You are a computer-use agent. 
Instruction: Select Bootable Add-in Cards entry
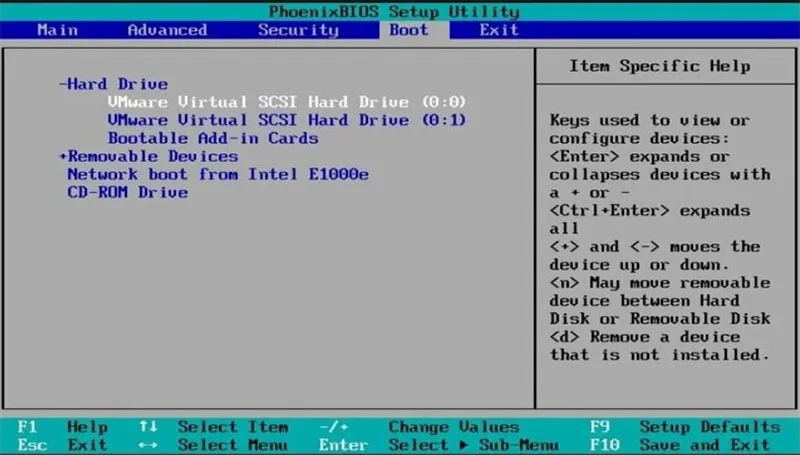[x=213, y=138]
